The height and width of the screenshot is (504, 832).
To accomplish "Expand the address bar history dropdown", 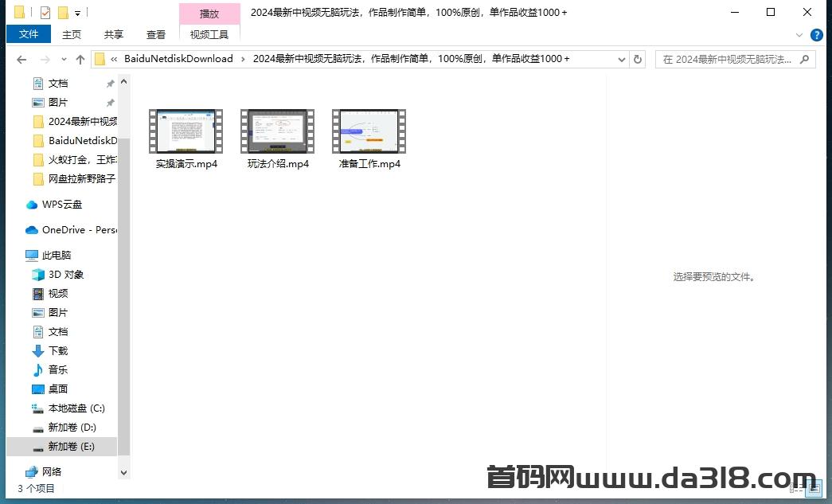I will pos(622,60).
